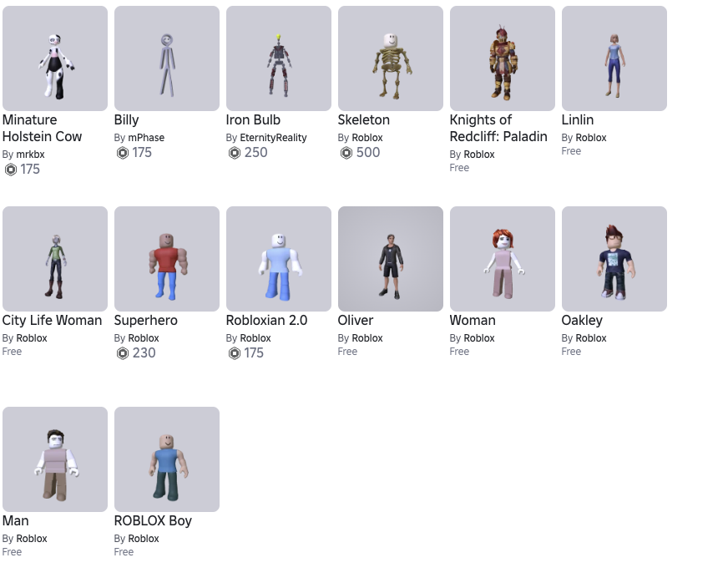Click the Woman title link
The height and width of the screenshot is (583, 728).
(473, 321)
